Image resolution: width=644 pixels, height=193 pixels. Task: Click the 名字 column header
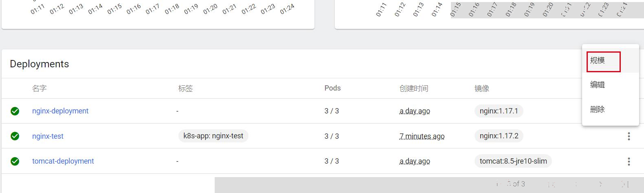coord(40,89)
